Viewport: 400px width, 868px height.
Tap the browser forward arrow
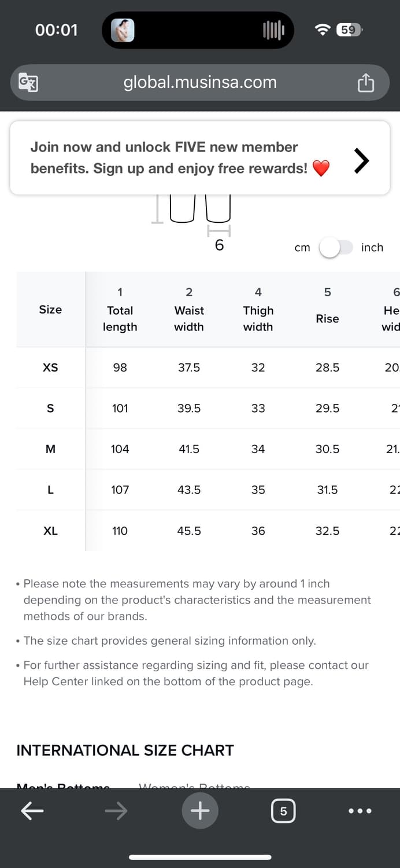116,811
